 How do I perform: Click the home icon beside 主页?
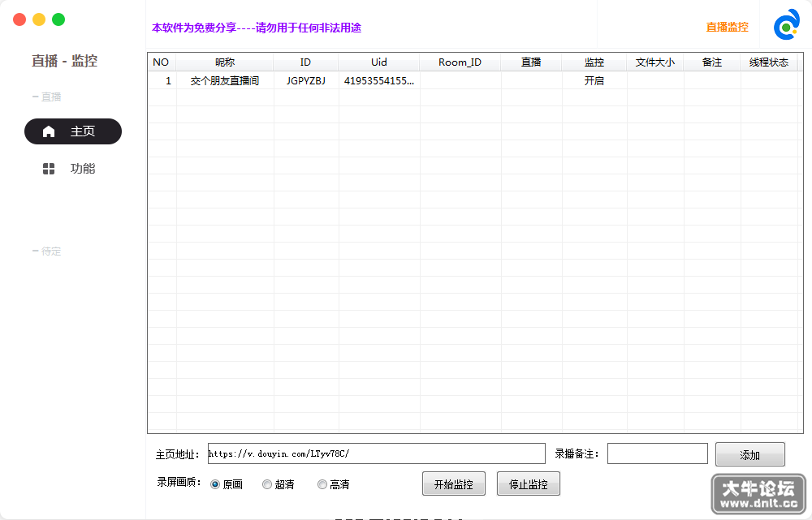click(x=49, y=131)
